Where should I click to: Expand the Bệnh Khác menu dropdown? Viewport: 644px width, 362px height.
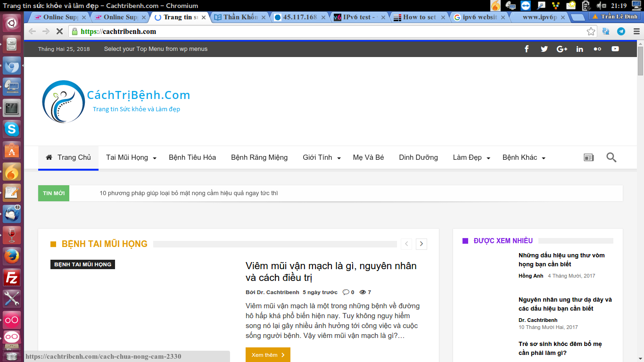coord(544,158)
